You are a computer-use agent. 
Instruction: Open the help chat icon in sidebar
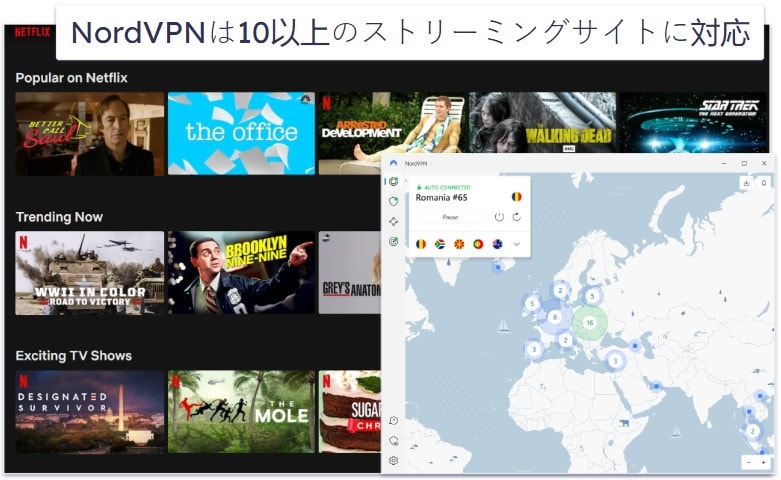393,421
